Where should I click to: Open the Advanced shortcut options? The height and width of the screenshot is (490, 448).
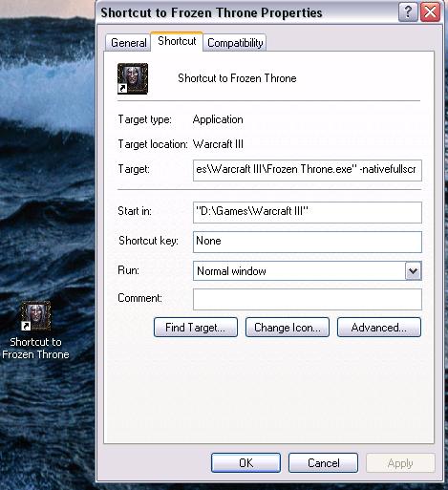click(379, 328)
